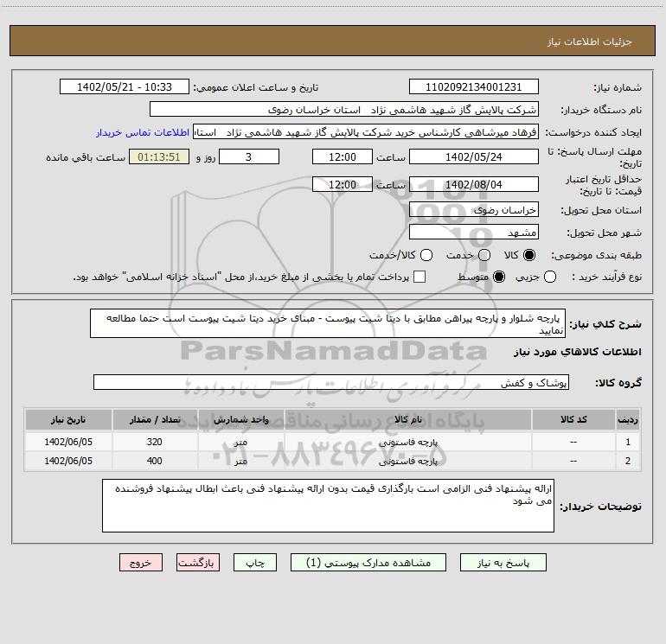
Task: Select the متوسط purchase type radio
Action: [x=499, y=277]
